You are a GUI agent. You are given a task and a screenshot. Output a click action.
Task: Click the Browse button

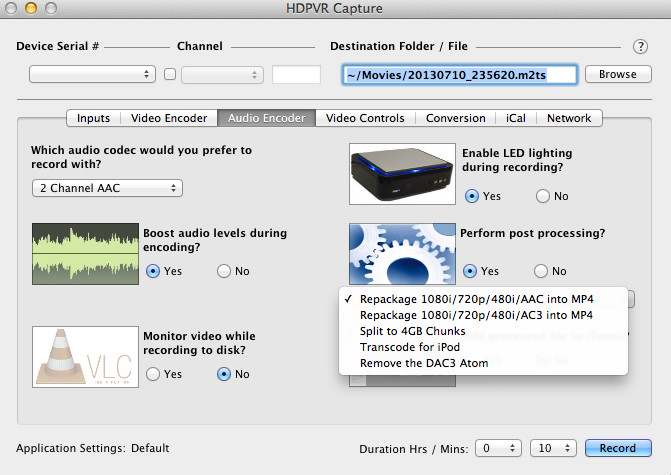click(617, 74)
